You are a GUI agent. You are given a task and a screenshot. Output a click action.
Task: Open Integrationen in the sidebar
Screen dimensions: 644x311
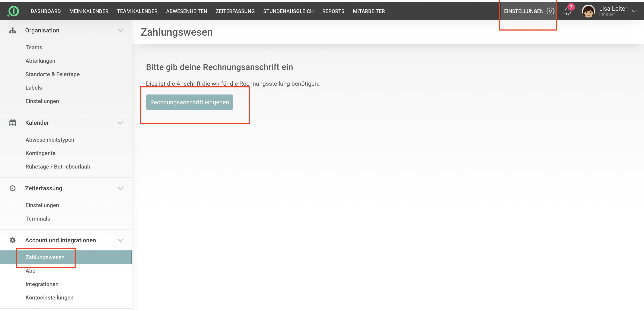[42, 284]
